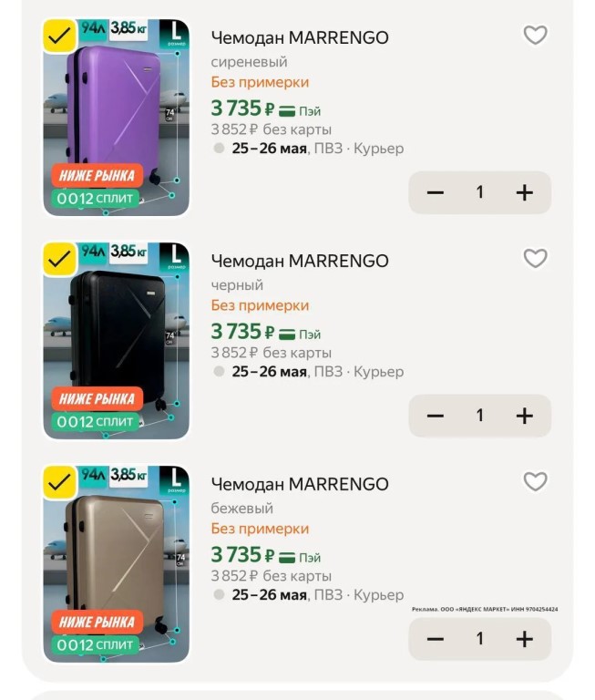The height and width of the screenshot is (700, 595).
Task: Increase quantity of purple suitcase
Action: [524, 192]
